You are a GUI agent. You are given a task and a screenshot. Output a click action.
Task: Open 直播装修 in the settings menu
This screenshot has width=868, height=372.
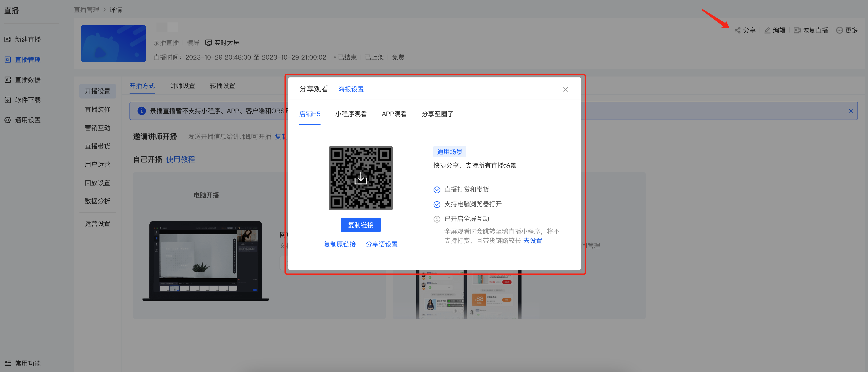tap(97, 110)
